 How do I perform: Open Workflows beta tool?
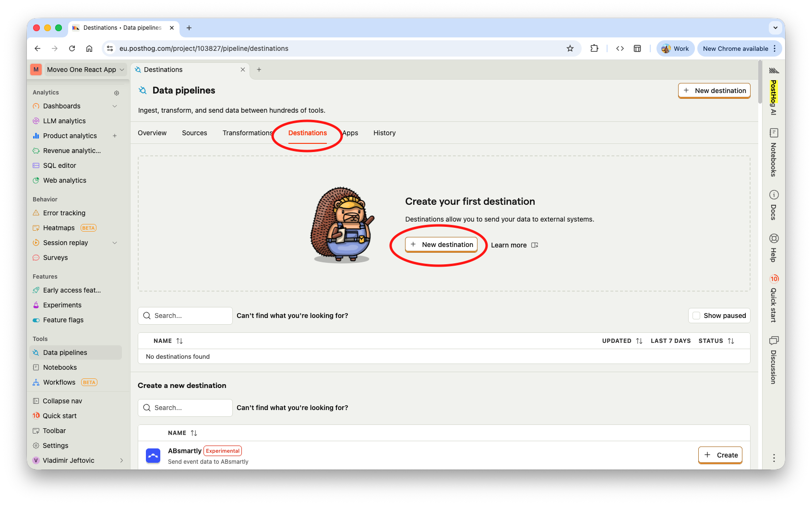point(65,382)
